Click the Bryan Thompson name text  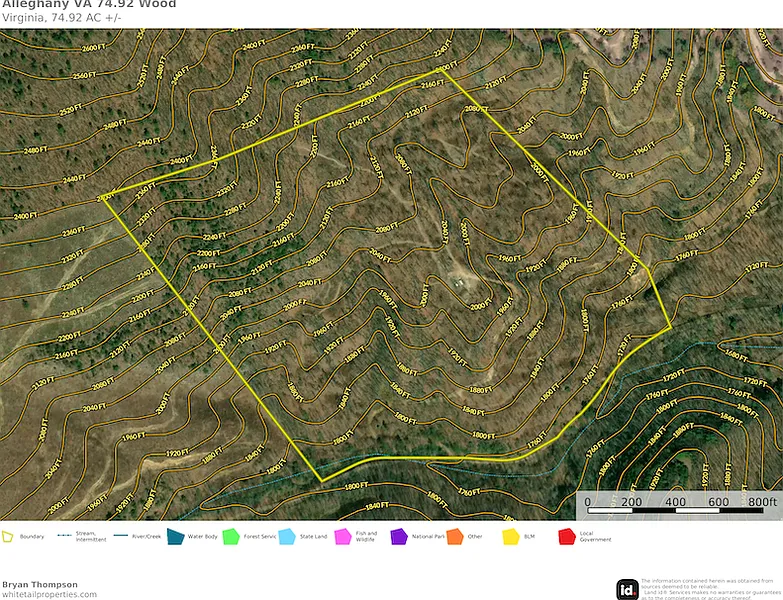click(39, 584)
